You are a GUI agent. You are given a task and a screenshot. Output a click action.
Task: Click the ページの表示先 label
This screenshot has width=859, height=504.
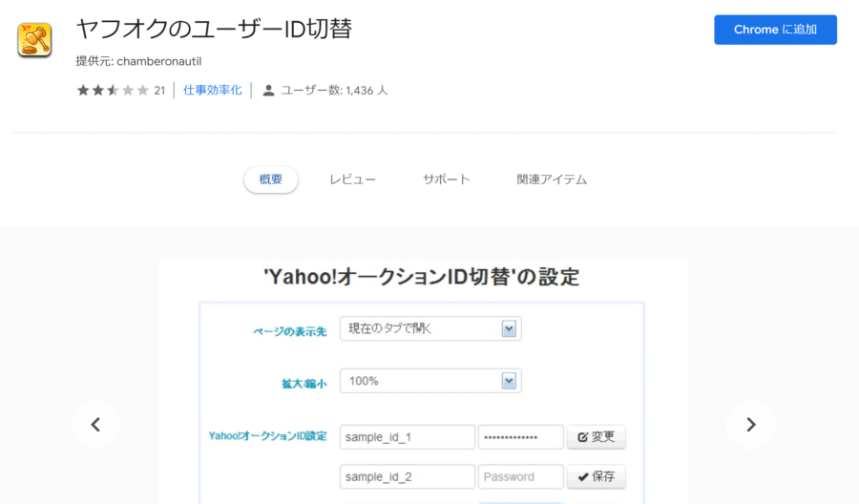pyautogui.click(x=290, y=331)
